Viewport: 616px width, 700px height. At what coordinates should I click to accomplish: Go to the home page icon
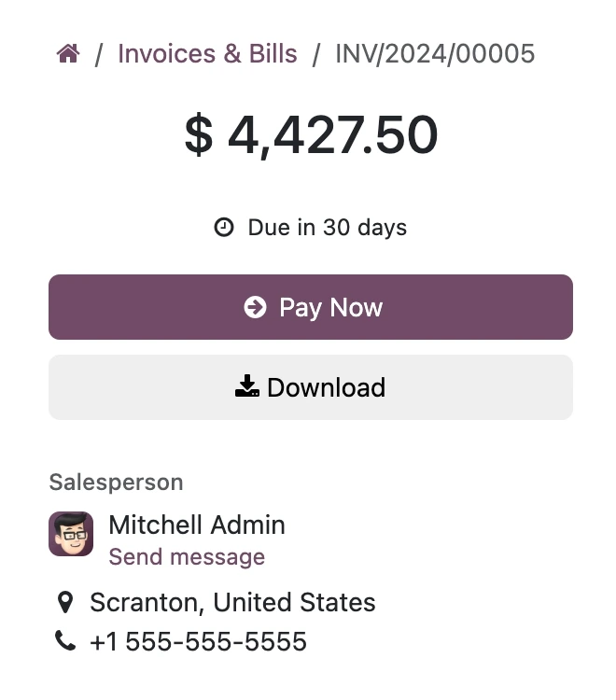[x=68, y=54]
